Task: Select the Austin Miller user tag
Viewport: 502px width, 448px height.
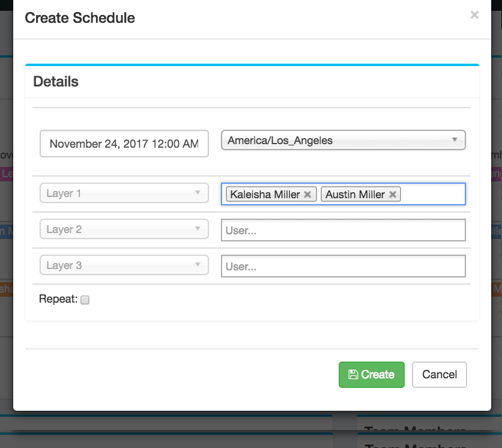Action: point(355,195)
